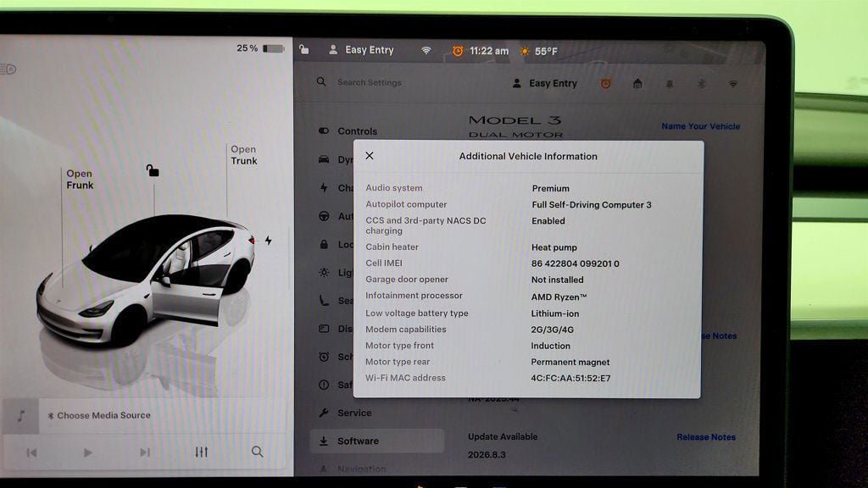Tap the Safety icon in sidebar
The height and width of the screenshot is (488, 868).
coord(324,385)
